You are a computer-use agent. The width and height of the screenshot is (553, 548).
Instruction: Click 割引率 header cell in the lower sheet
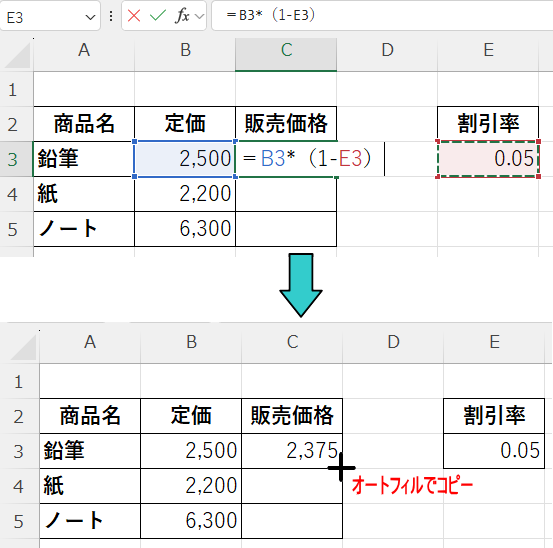(x=494, y=416)
